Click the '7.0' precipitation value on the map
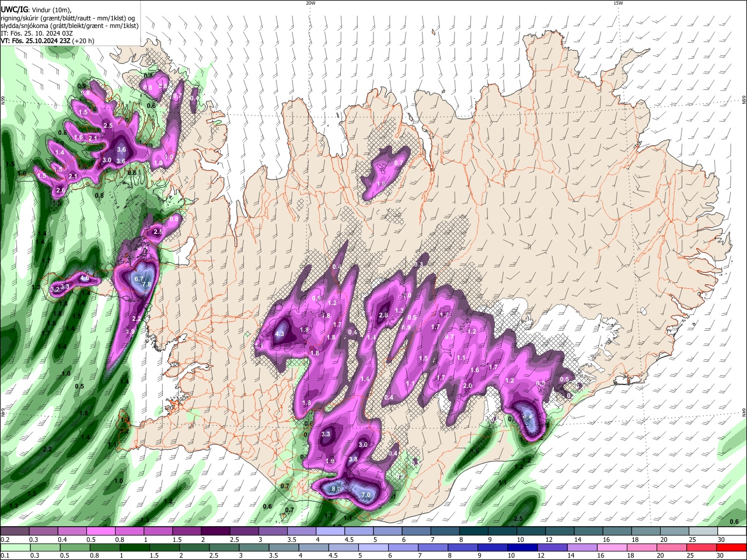 click(x=366, y=495)
